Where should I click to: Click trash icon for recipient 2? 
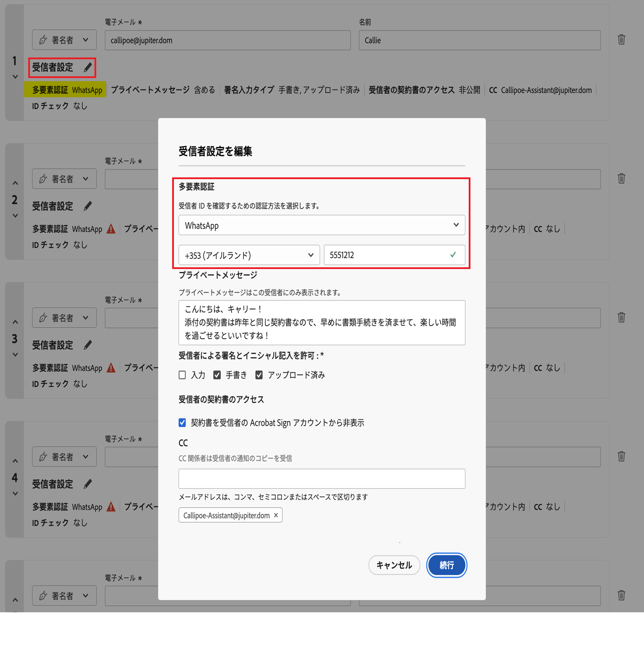point(621,178)
